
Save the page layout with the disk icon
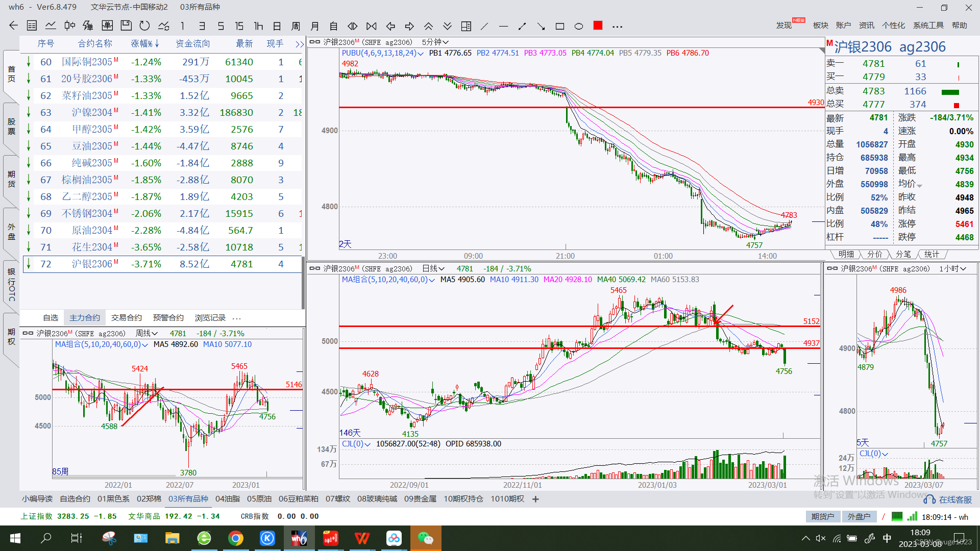pyautogui.click(x=126, y=26)
